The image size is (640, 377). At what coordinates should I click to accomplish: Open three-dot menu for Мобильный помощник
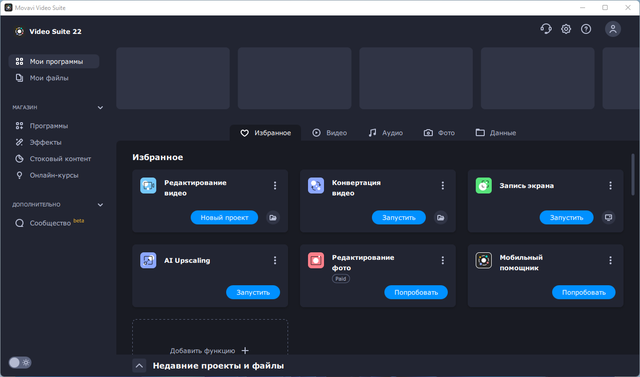(610, 260)
